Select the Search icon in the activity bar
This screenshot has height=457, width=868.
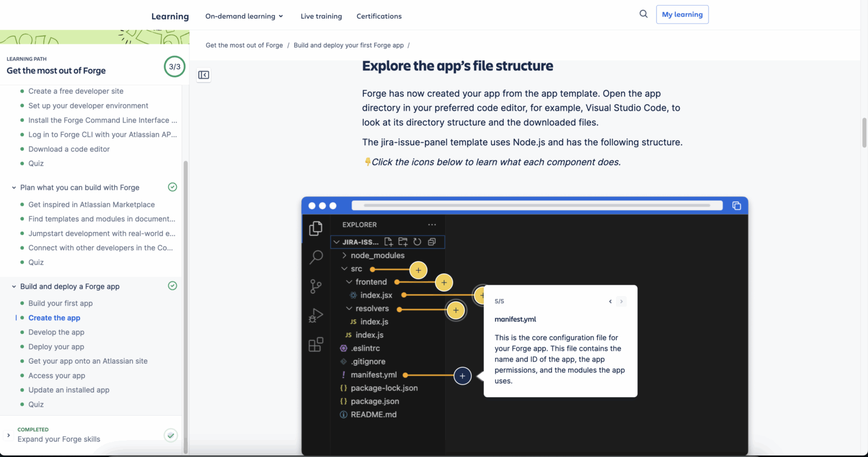[x=315, y=257]
